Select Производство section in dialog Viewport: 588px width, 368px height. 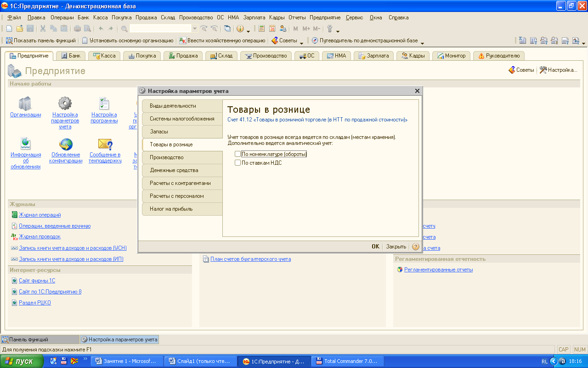coord(182,157)
